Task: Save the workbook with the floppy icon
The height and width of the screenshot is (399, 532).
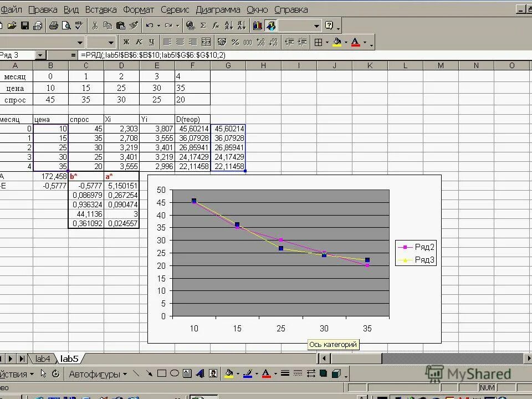Action: [25, 25]
